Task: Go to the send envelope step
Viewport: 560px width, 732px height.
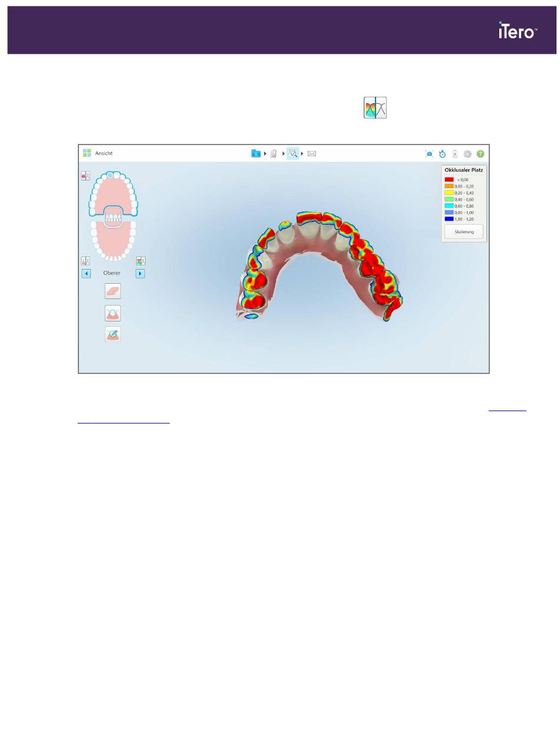Action: [312, 153]
